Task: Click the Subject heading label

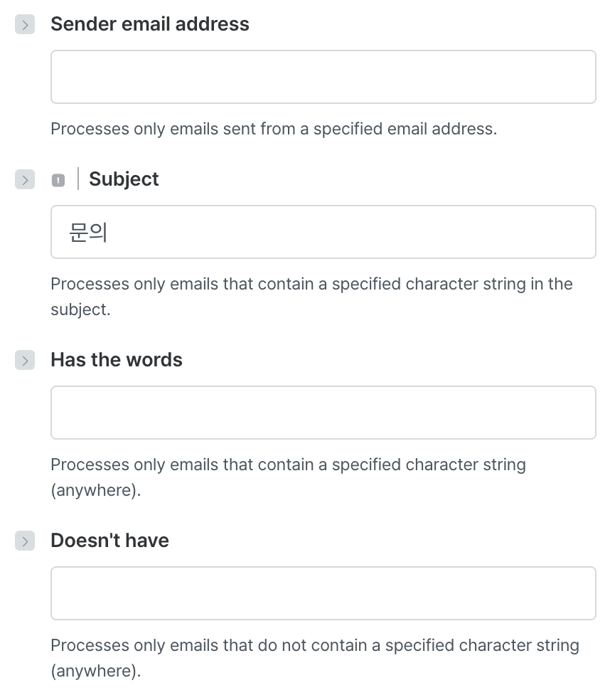Action: (124, 179)
